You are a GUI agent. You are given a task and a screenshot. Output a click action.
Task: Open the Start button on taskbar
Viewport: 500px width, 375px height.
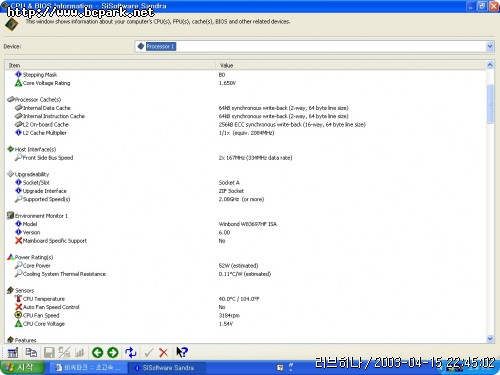coord(22,368)
